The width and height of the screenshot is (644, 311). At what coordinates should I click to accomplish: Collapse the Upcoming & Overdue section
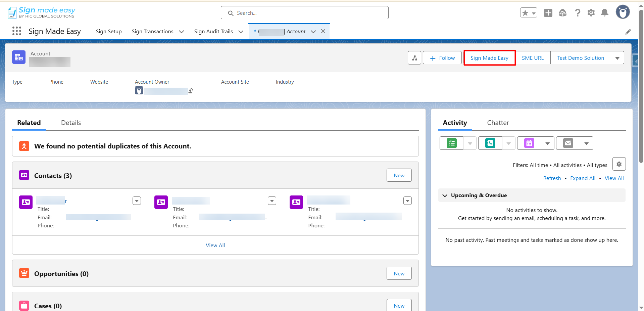(445, 195)
